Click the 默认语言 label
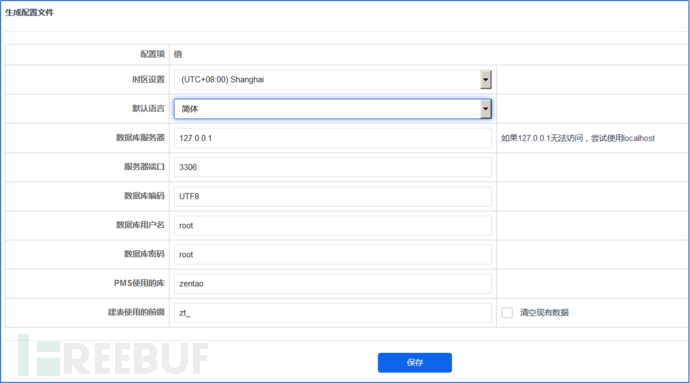 pyautogui.click(x=148, y=108)
